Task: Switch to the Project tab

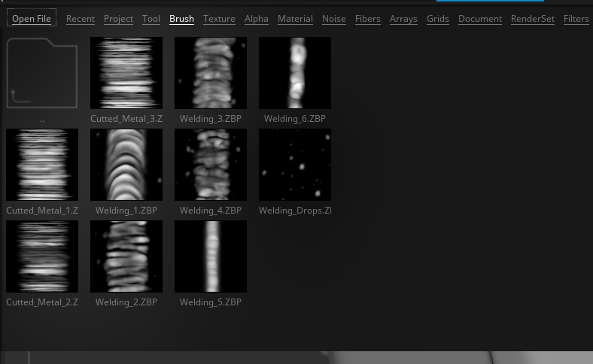Action: click(118, 19)
